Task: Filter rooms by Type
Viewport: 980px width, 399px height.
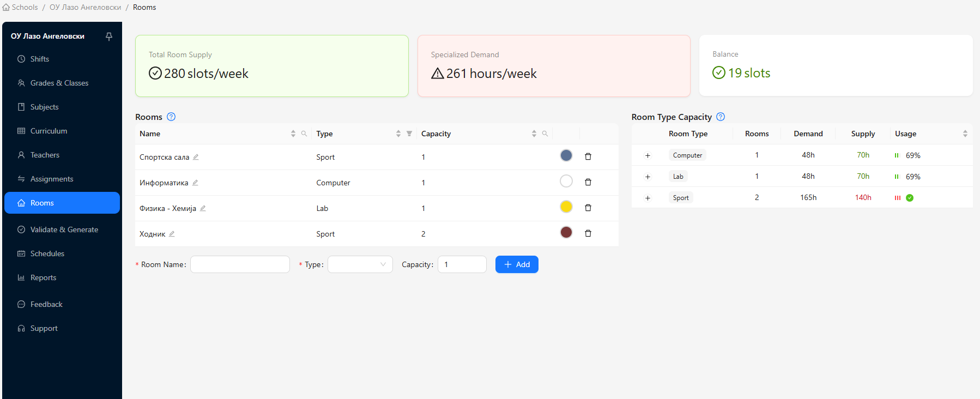Action: [409, 134]
